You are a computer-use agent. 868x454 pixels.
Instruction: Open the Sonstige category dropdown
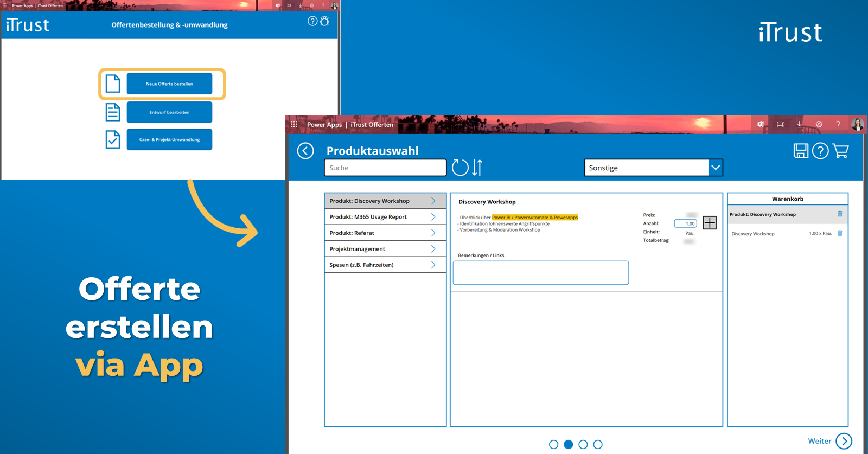(715, 168)
